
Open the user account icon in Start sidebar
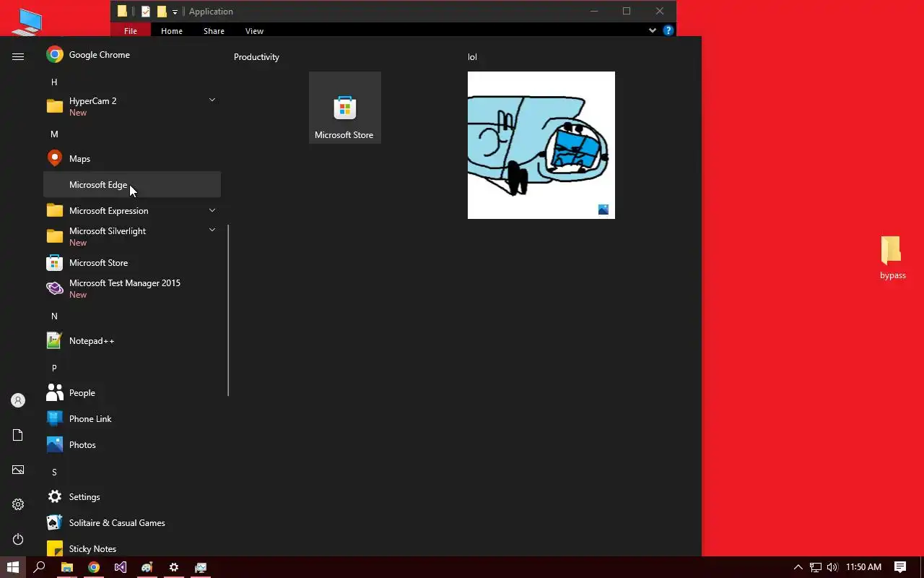[x=18, y=400]
